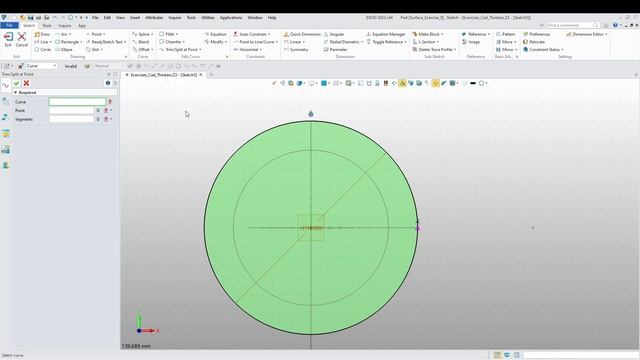Choose the Circle drawing tool
The image size is (640, 360).
click(43, 49)
